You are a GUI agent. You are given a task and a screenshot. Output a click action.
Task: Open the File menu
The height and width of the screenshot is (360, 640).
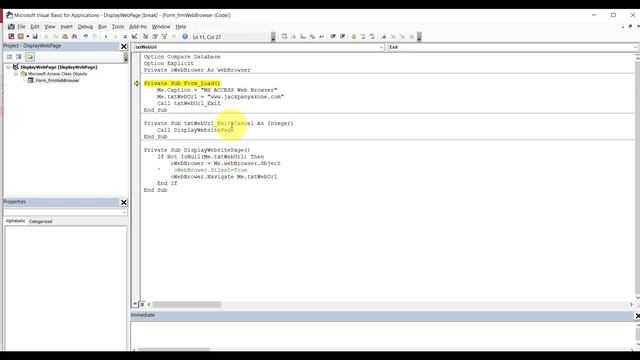[21, 27]
